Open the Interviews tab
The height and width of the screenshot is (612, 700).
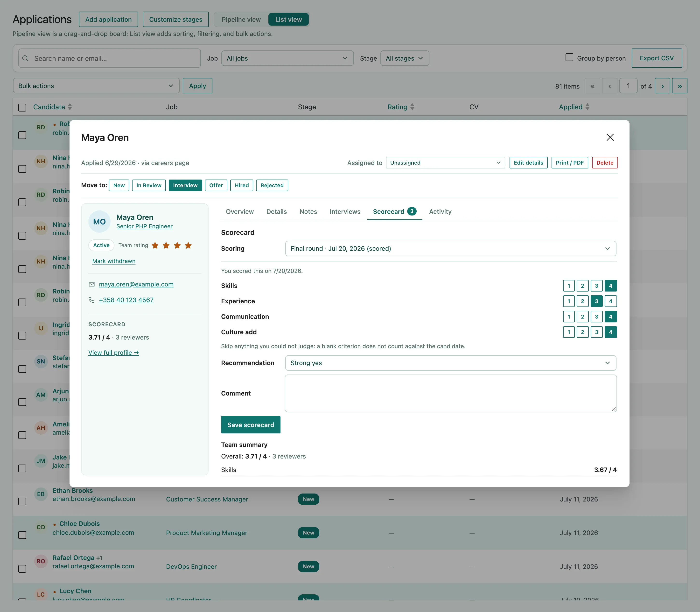pos(345,211)
